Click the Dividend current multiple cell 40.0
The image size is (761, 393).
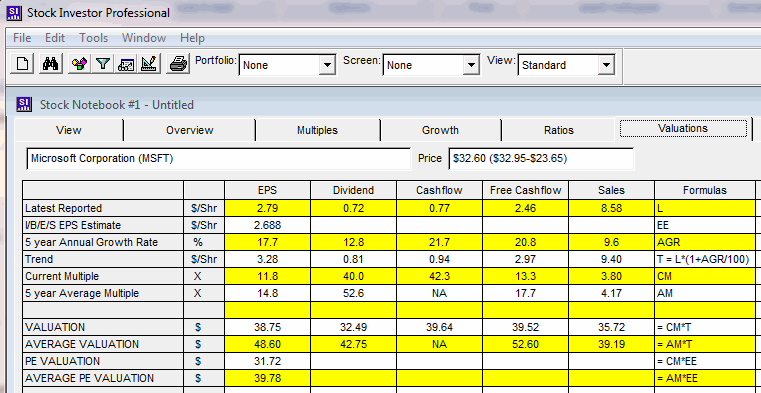point(353,276)
